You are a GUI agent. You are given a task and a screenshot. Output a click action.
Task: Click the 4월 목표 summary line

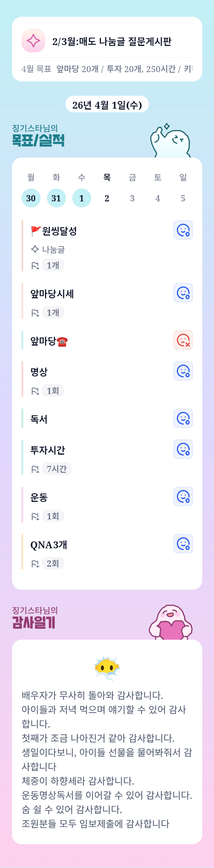click(107, 69)
